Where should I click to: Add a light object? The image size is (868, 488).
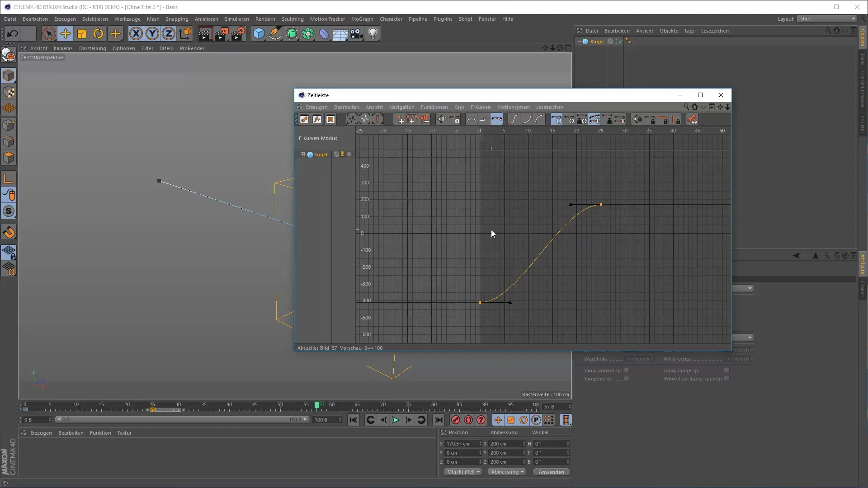click(373, 33)
